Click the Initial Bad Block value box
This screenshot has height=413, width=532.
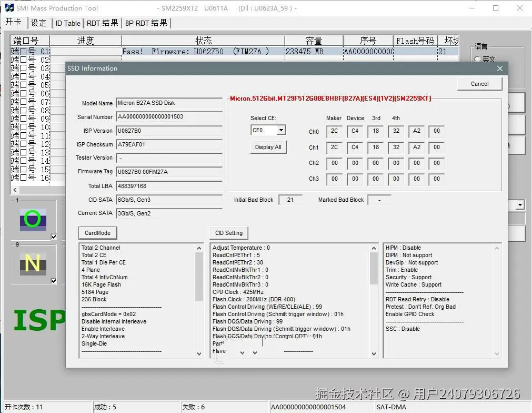[290, 200]
